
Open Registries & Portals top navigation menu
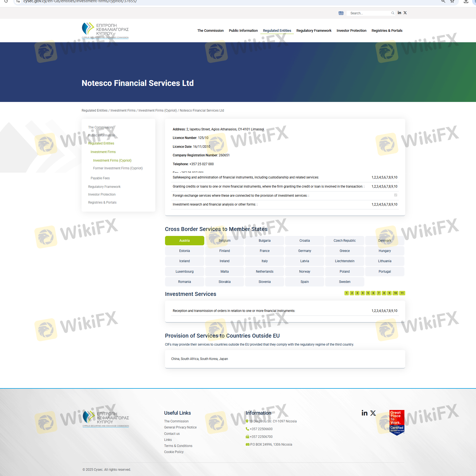pyautogui.click(x=387, y=31)
